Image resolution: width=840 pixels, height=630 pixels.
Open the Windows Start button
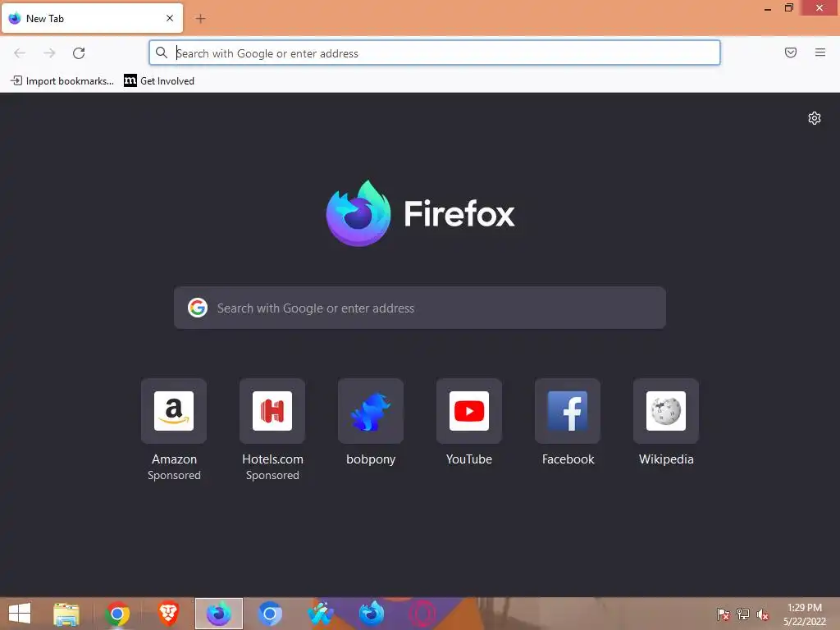click(20, 614)
